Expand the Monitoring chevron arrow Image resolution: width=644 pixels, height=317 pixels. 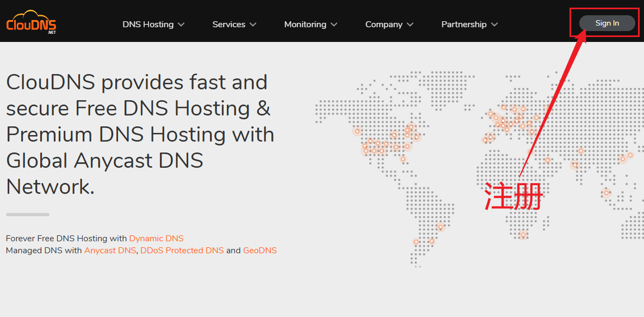[334, 25]
